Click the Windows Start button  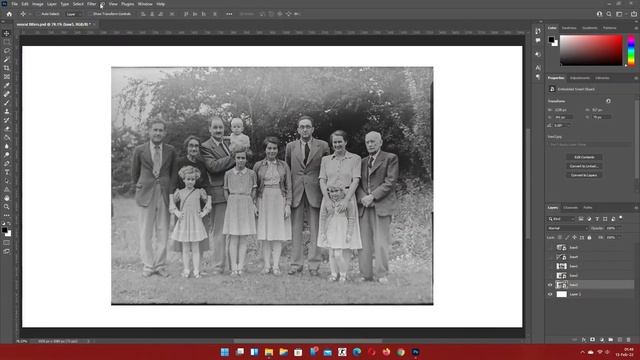point(224,352)
